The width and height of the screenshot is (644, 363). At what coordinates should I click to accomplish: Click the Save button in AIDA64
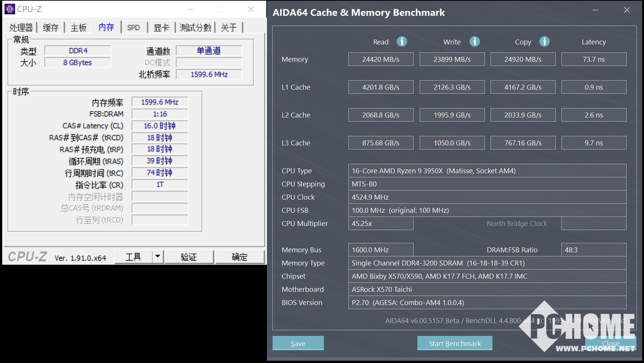(x=298, y=343)
